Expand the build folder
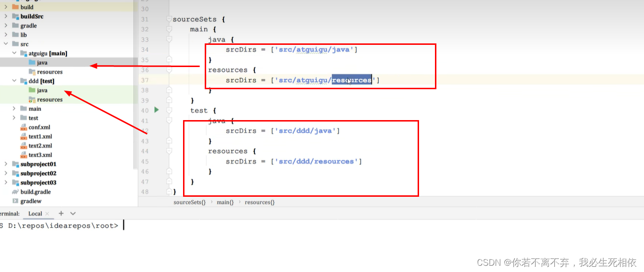644x272 pixels. coord(6,7)
